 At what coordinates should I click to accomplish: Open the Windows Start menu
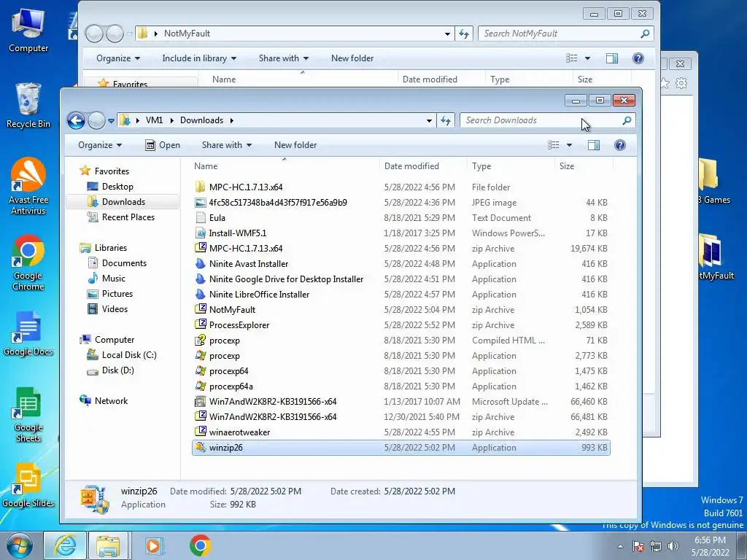(x=20, y=545)
